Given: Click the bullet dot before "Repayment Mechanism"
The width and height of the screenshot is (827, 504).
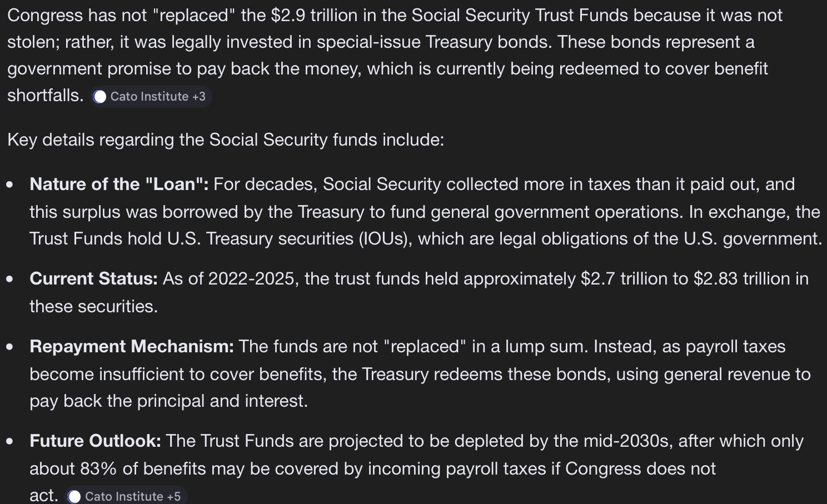Looking at the screenshot, I should (x=10, y=346).
